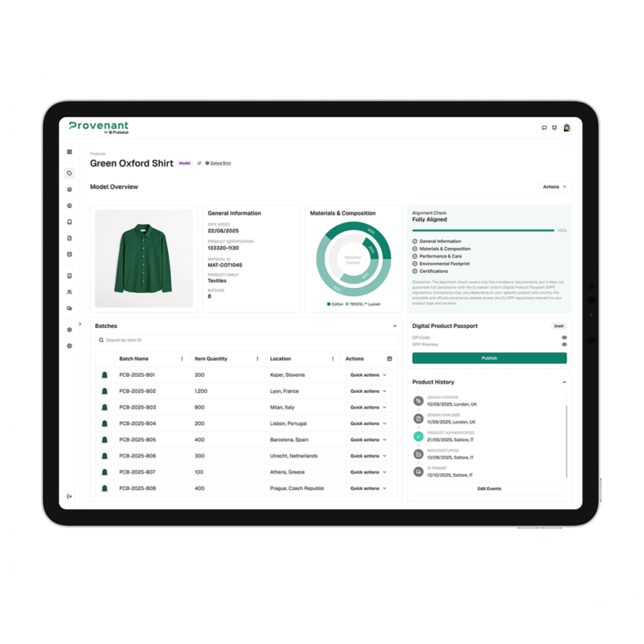Screen dimensions: 644x644
Task: Open Quick actions for batch PCB-2025-B01
Action: (368, 375)
